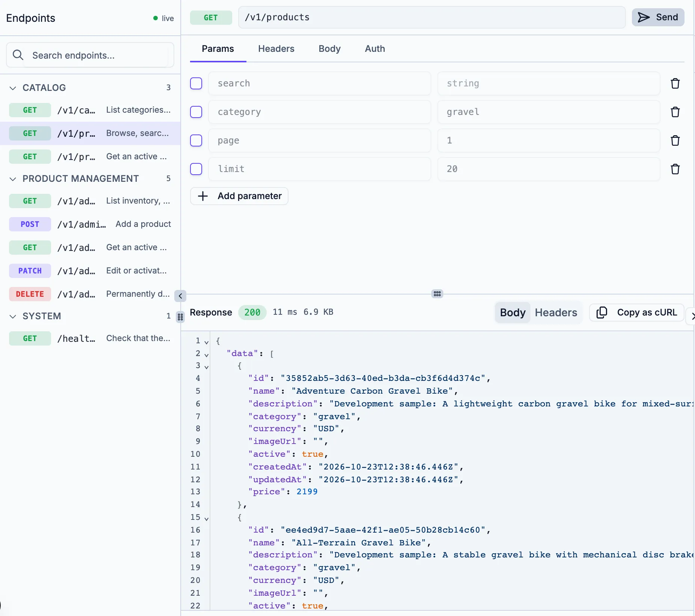Viewport: 695px width, 616px height.
Task: Toggle the page parameter checkbox
Action: point(196,140)
